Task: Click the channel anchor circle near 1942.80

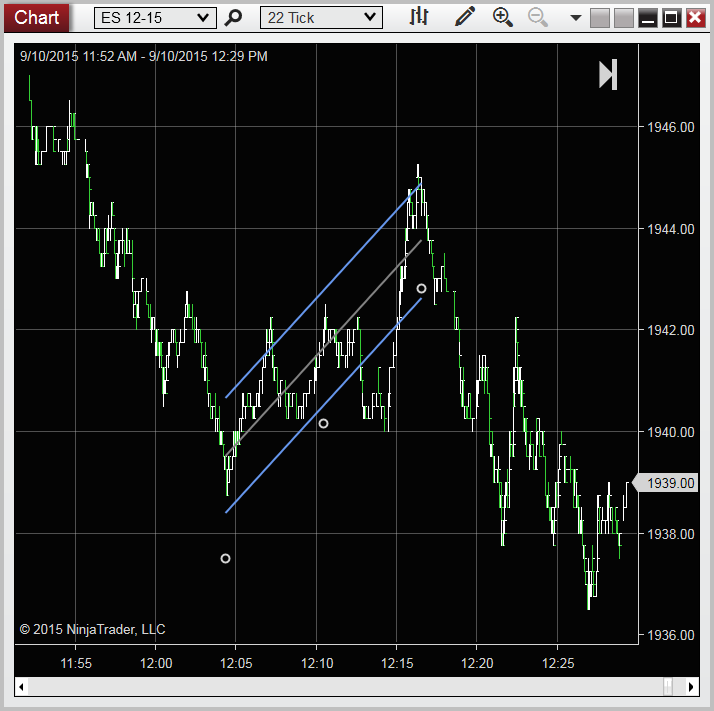Action: click(x=421, y=288)
